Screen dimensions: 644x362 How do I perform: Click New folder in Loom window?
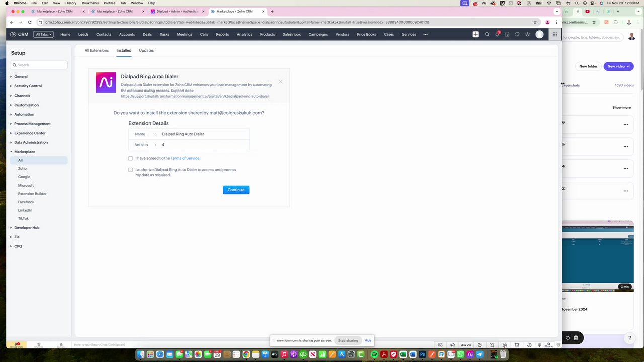point(588,66)
